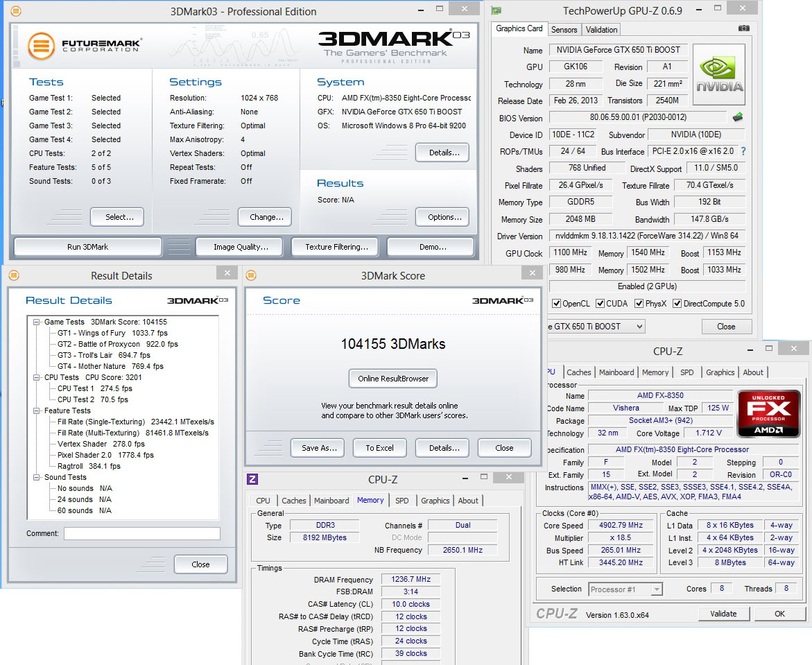Click the Futuremark orange logo
Image resolution: width=812 pixels, height=665 pixels.
click(41, 46)
